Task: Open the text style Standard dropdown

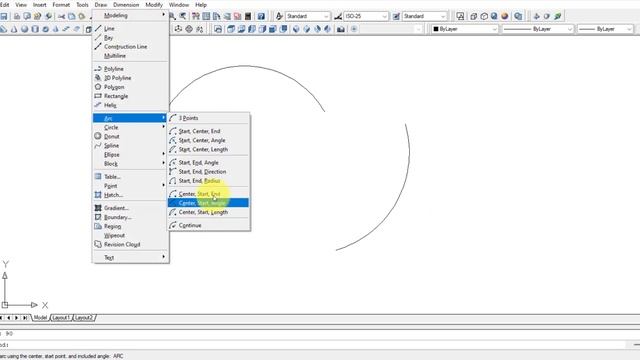Action: tap(308, 16)
